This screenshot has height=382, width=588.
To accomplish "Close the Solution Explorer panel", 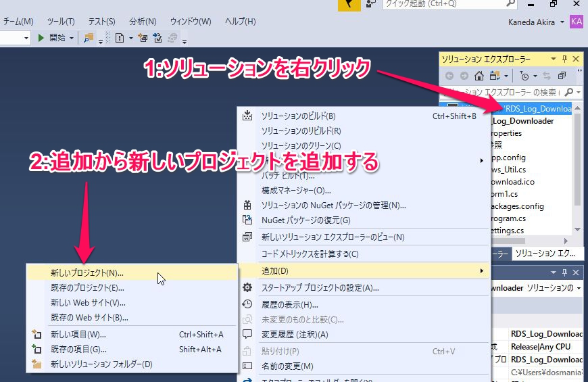I will point(576,59).
